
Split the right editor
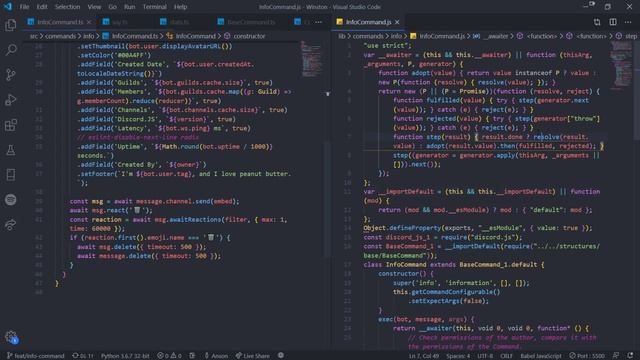(x=613, y=22)
